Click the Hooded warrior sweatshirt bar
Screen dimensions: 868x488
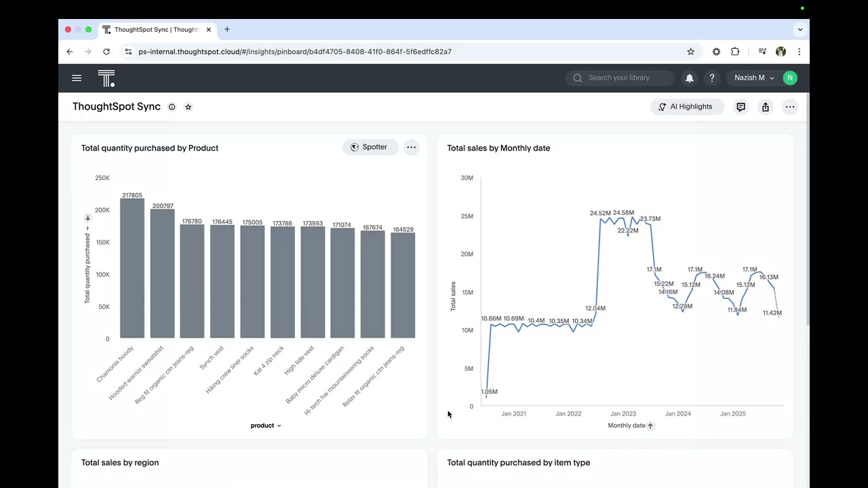click(x=163, y=274)
